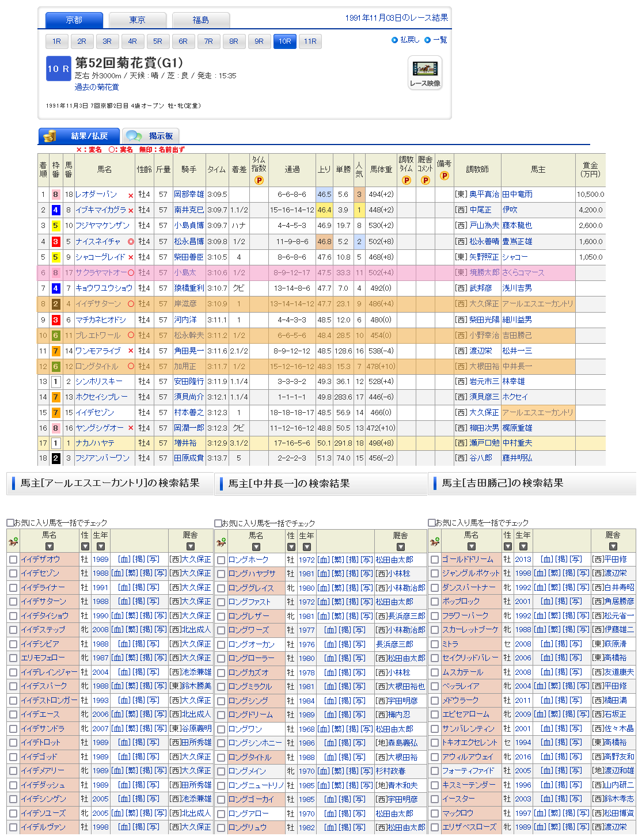Switch to the 東京 racecourse tab
The image size is (642, 840).
pyautogui.click(x=137, y=20)
